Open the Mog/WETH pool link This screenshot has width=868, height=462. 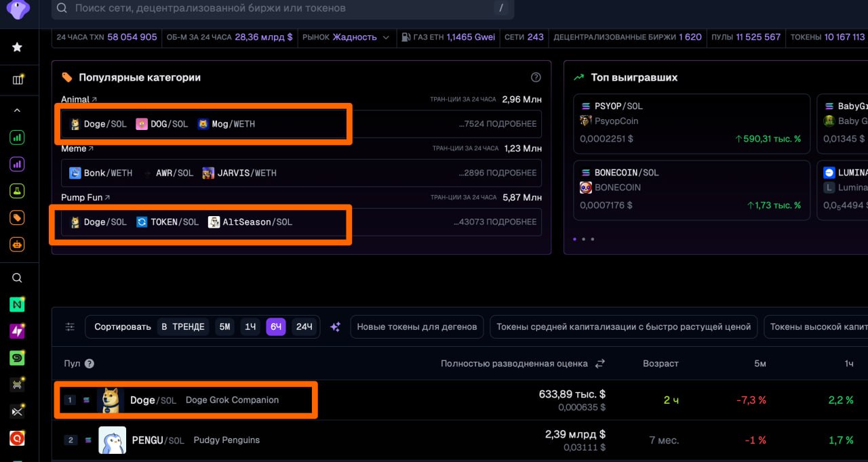pyautogui.click(x=226, y=124)
